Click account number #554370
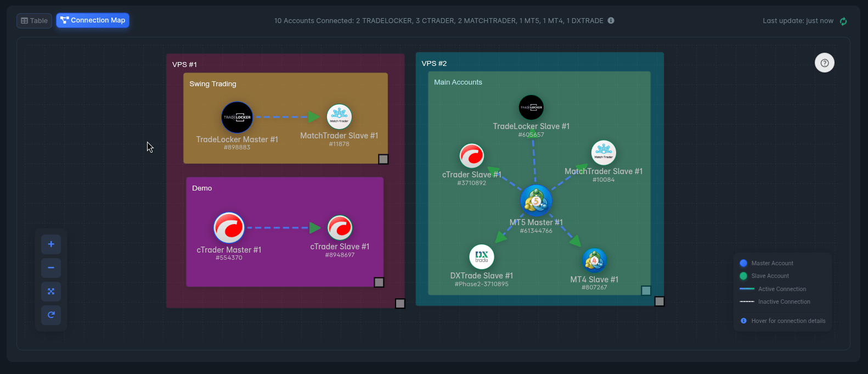The image size is (868, 374). [x=229, y=258]
